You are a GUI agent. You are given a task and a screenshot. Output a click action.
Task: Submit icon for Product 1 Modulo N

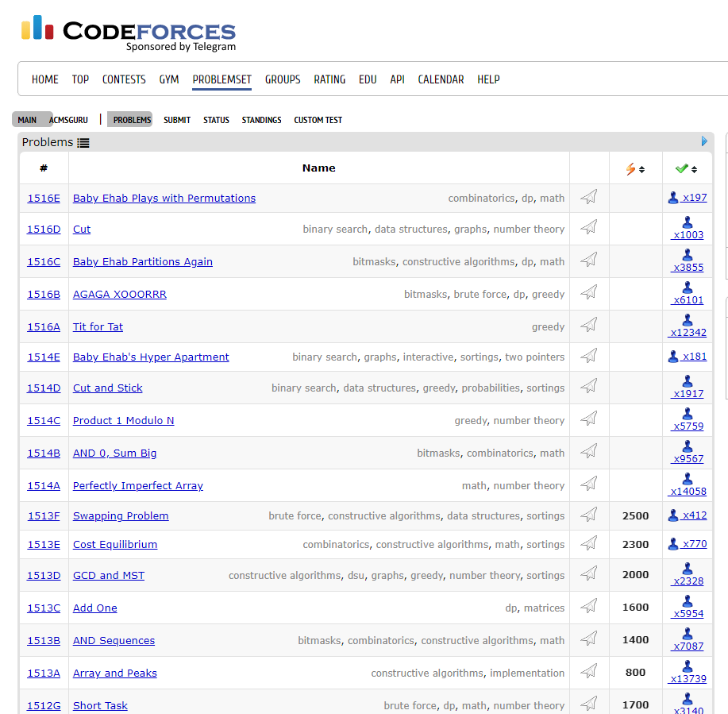click(589, 419)
